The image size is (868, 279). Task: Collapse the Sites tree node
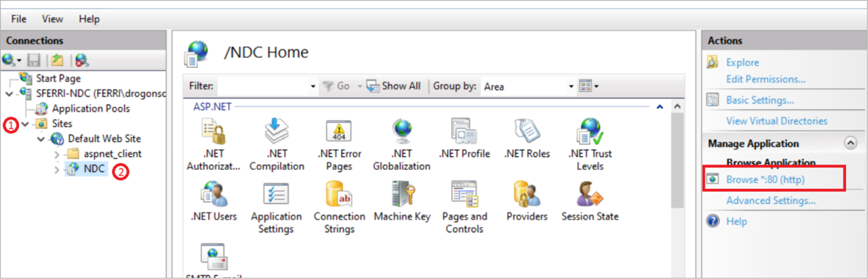point(25,124)
